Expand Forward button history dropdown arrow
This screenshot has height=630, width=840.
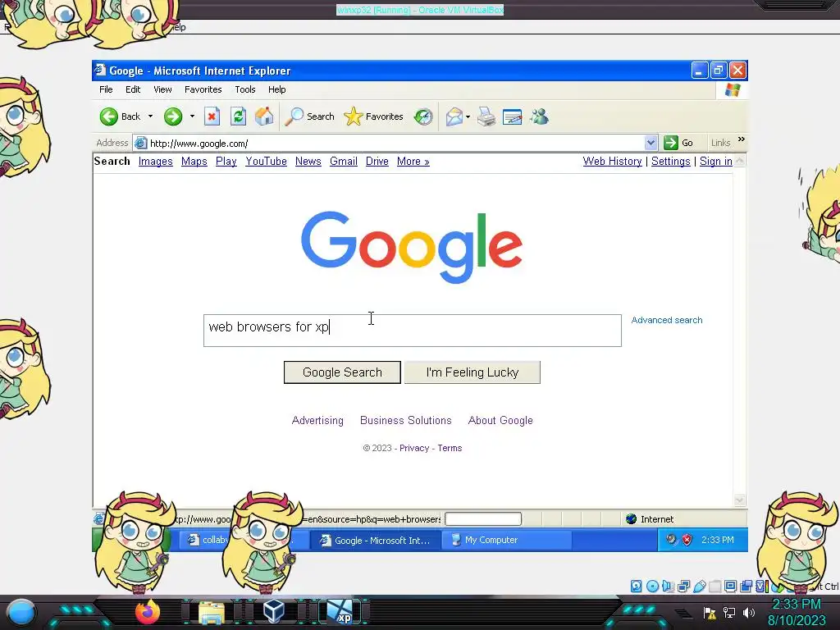(192, 116)
